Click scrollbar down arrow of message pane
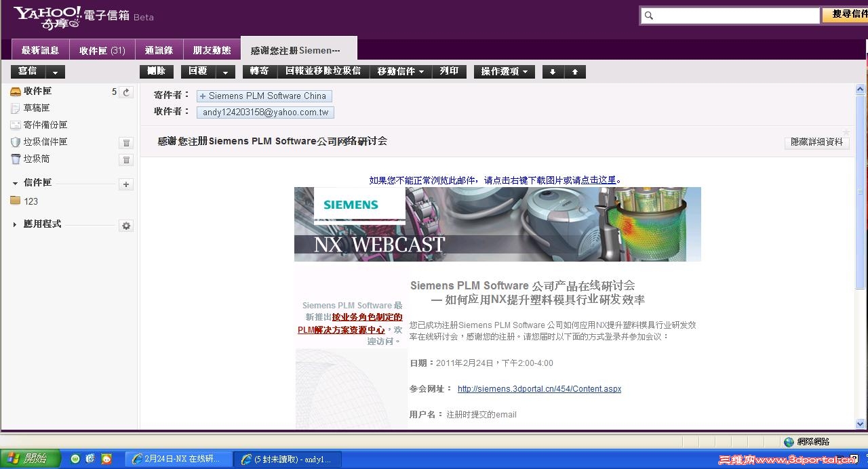Screen dimensions: 868x469 (x=861, y=424)
